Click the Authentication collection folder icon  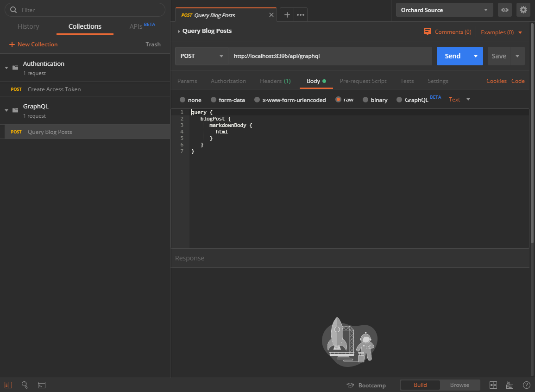pos(15,68)
